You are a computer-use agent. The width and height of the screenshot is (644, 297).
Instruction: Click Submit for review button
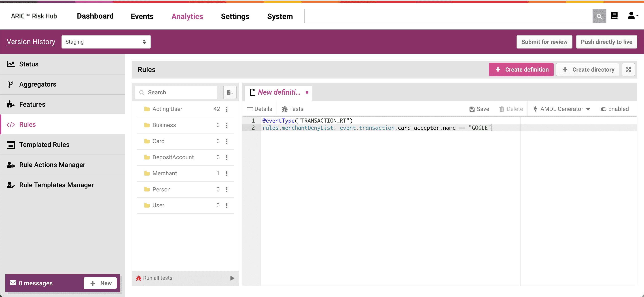point(544,42)
